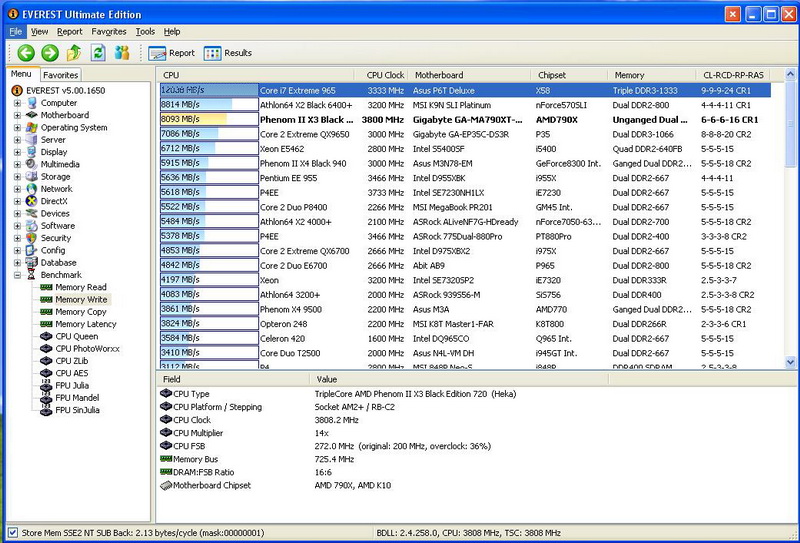This screenshot has width=800, height=543.
Task: Go forward with the green Forward arrow
Action: (x=50, y=53)
